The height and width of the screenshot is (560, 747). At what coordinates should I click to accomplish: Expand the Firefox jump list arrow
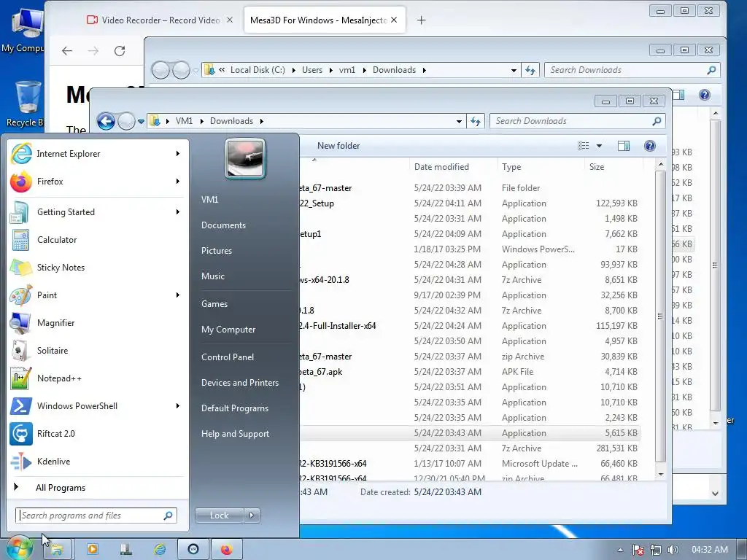click(178, 181)
